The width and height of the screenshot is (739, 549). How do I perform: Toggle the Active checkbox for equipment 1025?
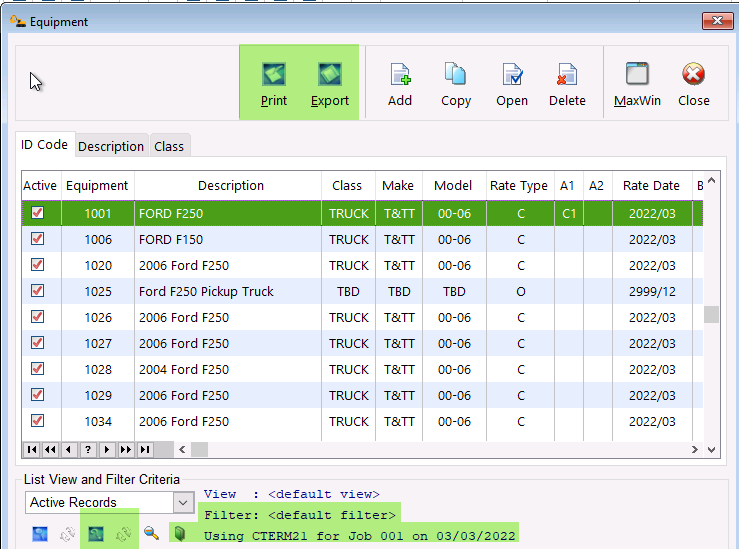click(38, 291)
